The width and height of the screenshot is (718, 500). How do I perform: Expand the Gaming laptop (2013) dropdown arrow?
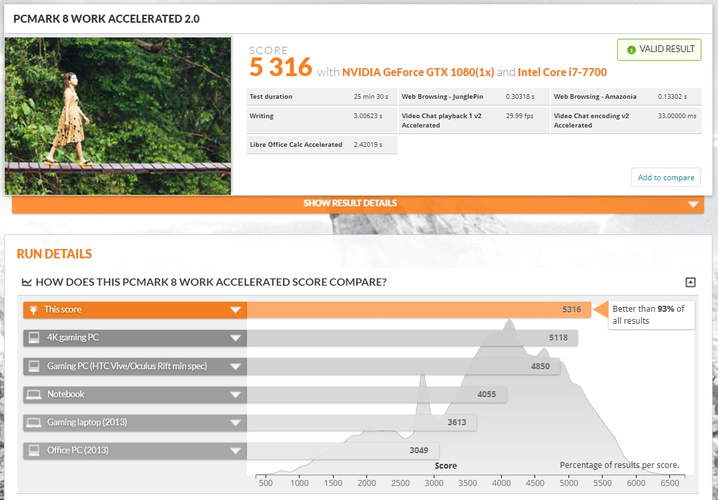pos(235,423)
